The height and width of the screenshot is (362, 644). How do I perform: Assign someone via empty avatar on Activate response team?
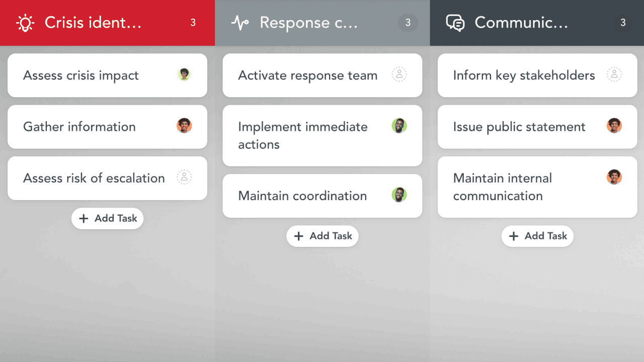pos(399,74)
